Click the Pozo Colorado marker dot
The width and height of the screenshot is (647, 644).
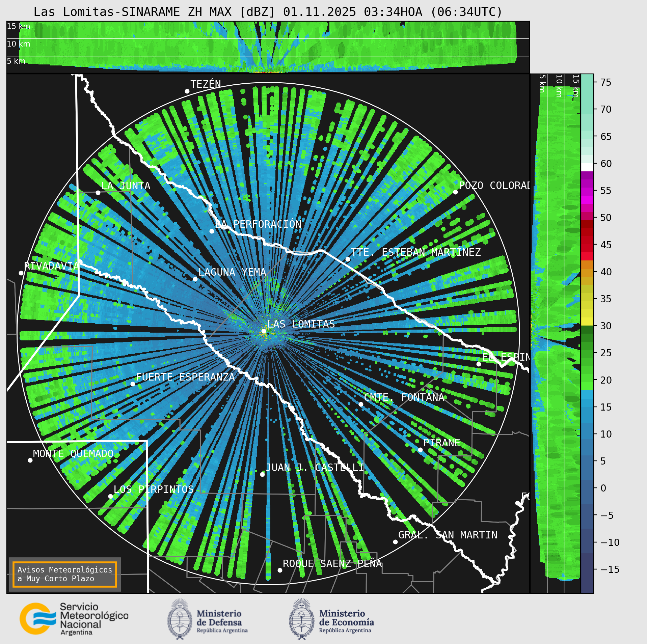pos(455,192)
